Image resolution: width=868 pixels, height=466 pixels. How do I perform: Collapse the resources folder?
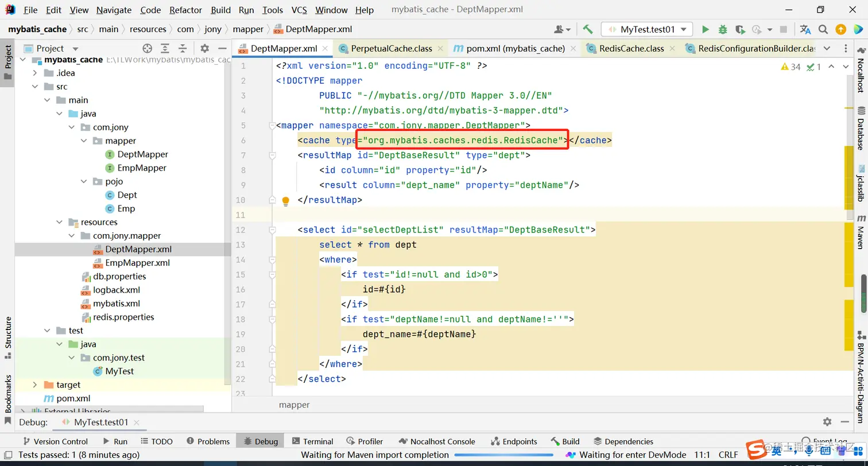point(59,222)
